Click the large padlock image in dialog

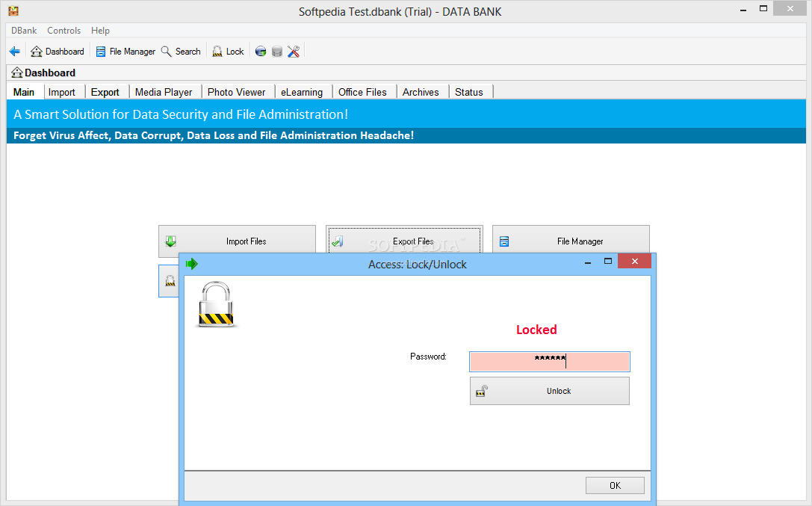pyautogui.click(x=216, y=304)
